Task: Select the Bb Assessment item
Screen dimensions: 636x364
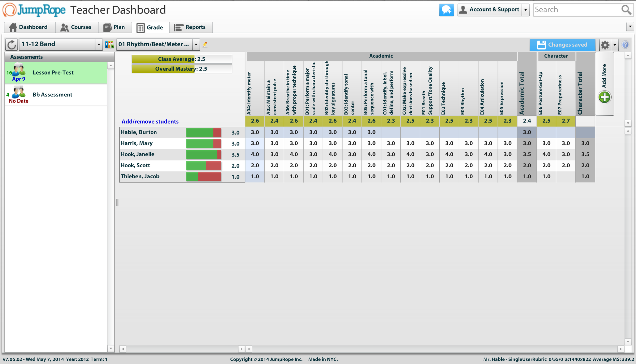Action: 52,95
